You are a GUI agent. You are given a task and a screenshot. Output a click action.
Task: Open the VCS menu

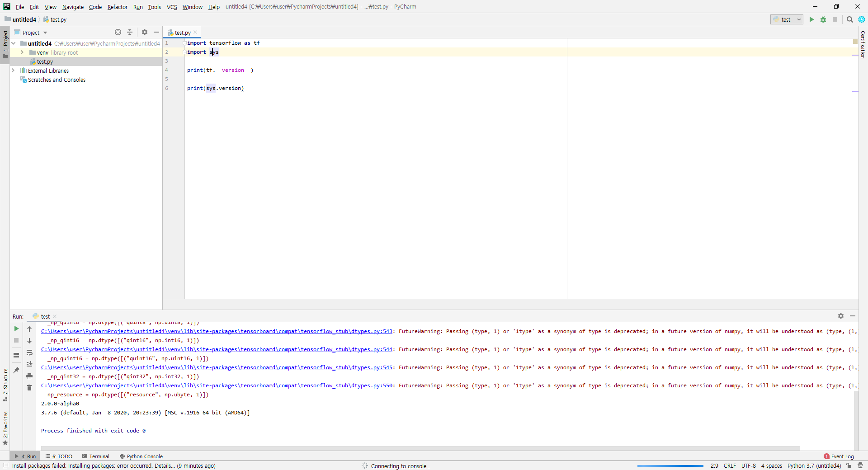tap(172, 7)
